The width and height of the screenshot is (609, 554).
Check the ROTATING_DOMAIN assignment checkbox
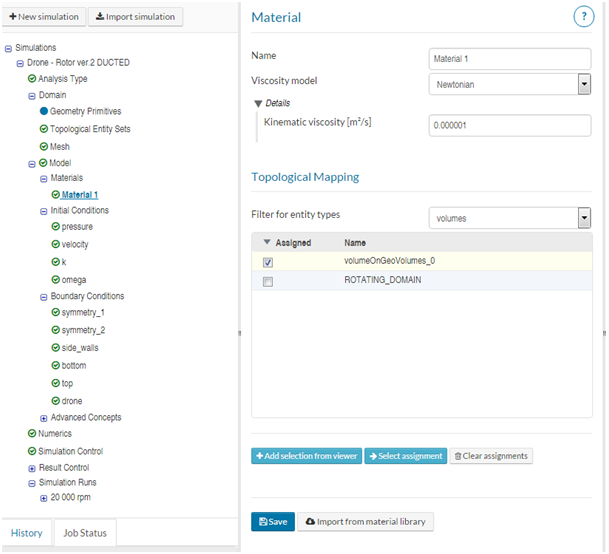click(267, 282)
